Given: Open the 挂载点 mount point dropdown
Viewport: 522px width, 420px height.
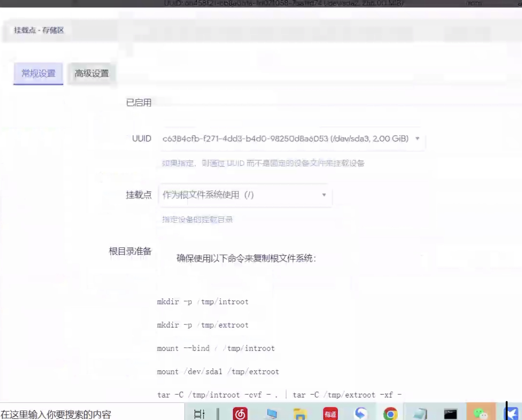Looking at the screenshot, I should [x=323, y=195].
